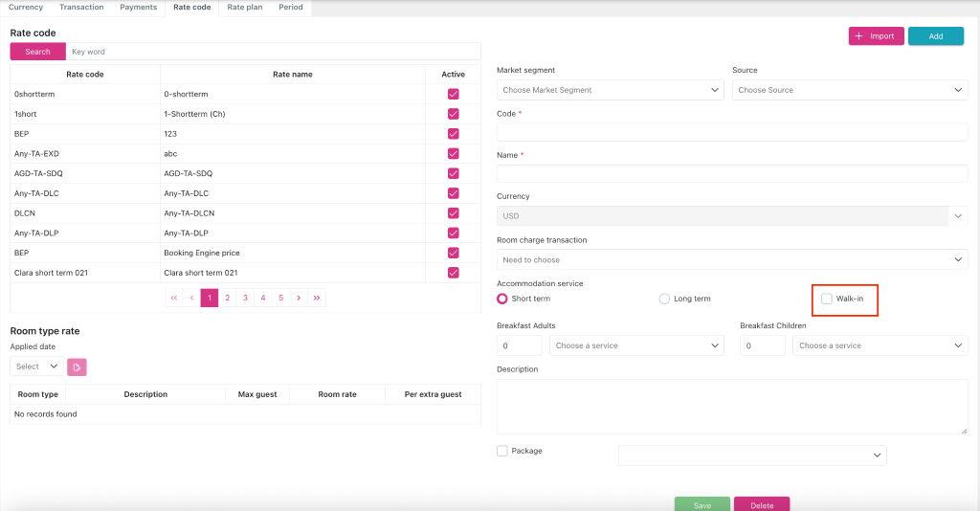Screen dimensions: 980x511
Task: Click the pink icon beside Applied date select
Action: coord(77,367)
